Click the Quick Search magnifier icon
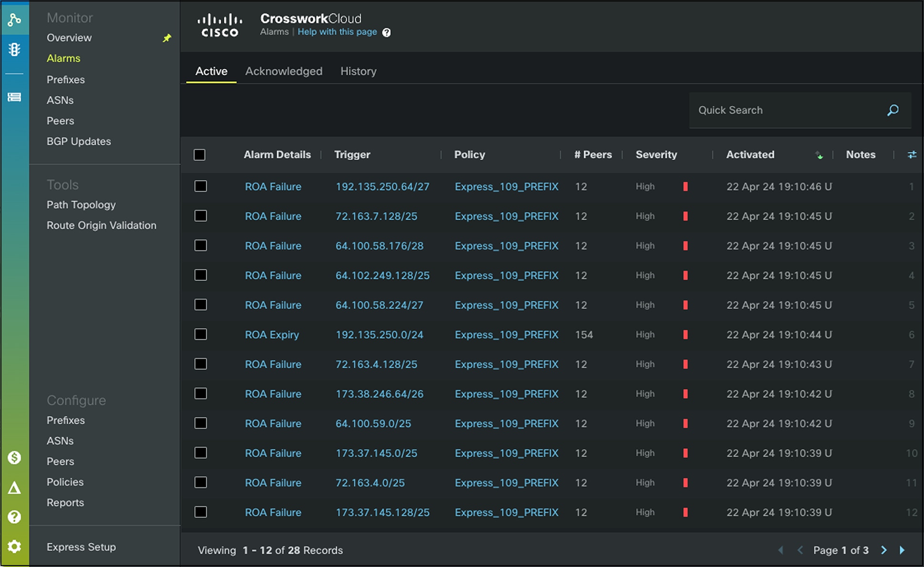 (x=893, y=110)
